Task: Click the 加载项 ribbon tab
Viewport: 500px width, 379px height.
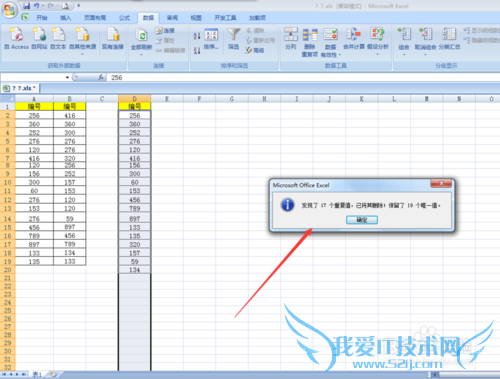Action: tap(257, 18)
